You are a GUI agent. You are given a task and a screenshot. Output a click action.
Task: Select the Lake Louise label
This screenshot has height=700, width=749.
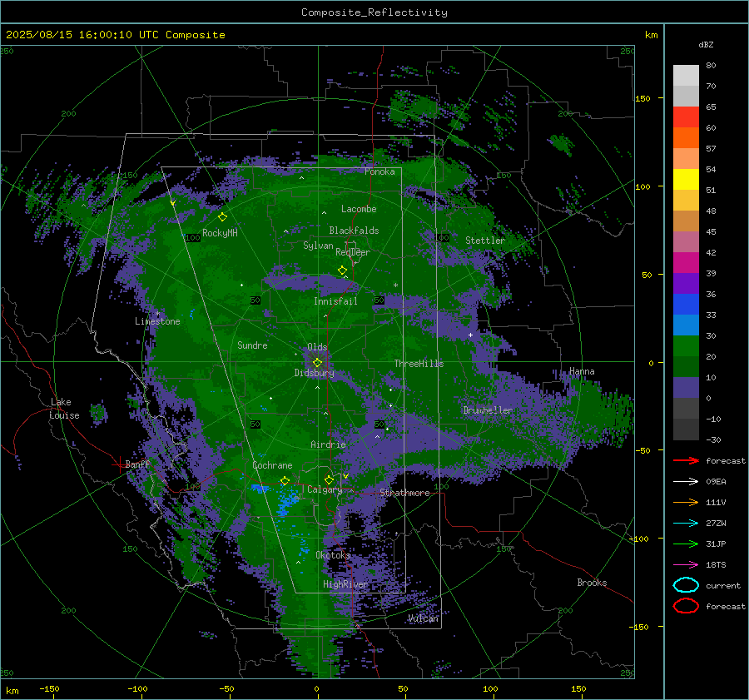64,409
